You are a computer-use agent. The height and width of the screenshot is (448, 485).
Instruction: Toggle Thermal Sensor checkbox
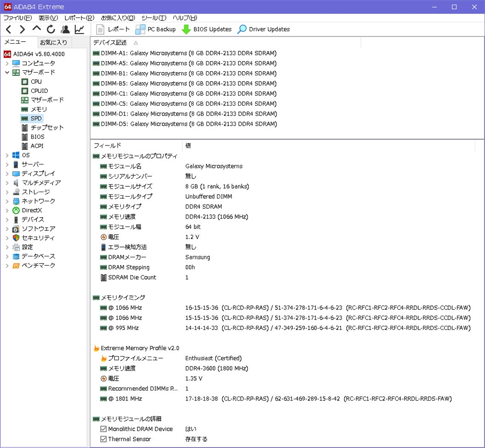pyautogui.click(x=104, y=439)
